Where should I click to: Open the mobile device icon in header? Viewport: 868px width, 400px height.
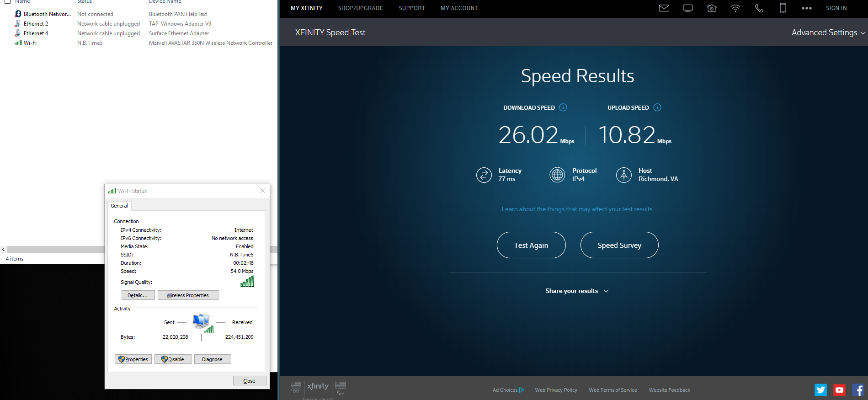pyautogui.click(x=783, y=8)
